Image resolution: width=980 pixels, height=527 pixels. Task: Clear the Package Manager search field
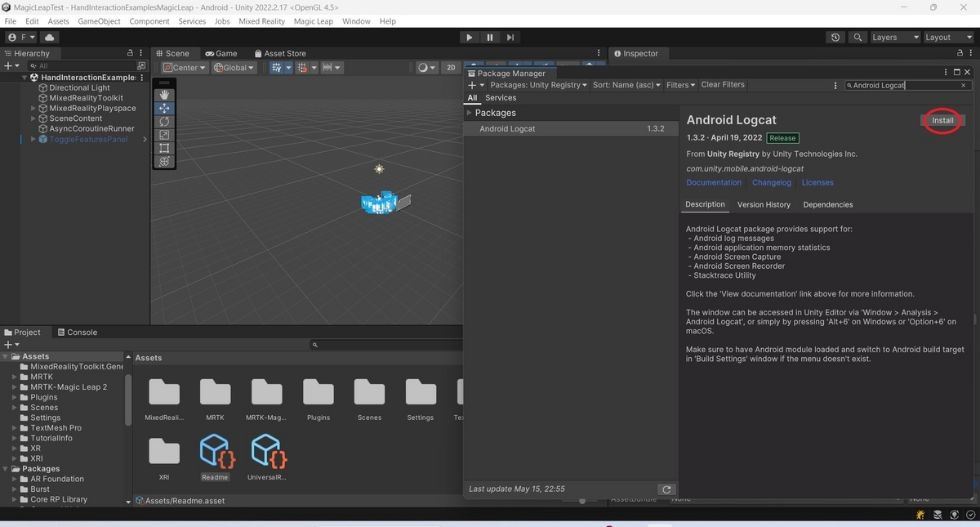(x=964, y=85)
